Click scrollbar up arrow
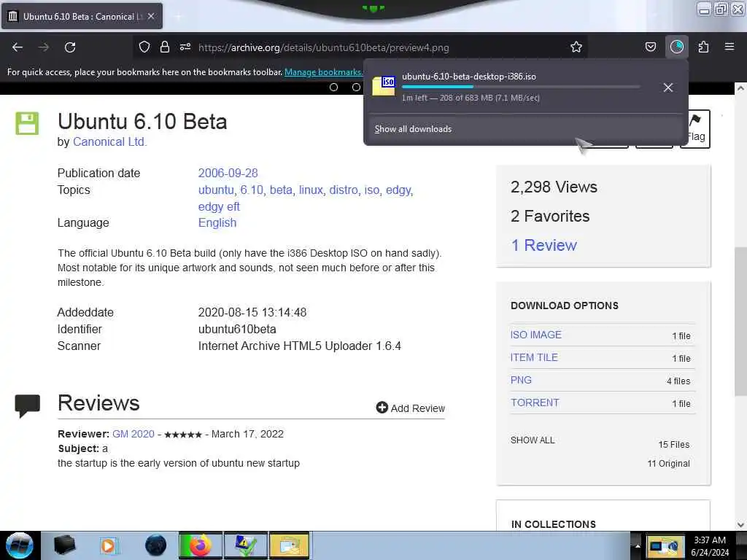This screenshot has width=747, height=560. click(740, 88)
